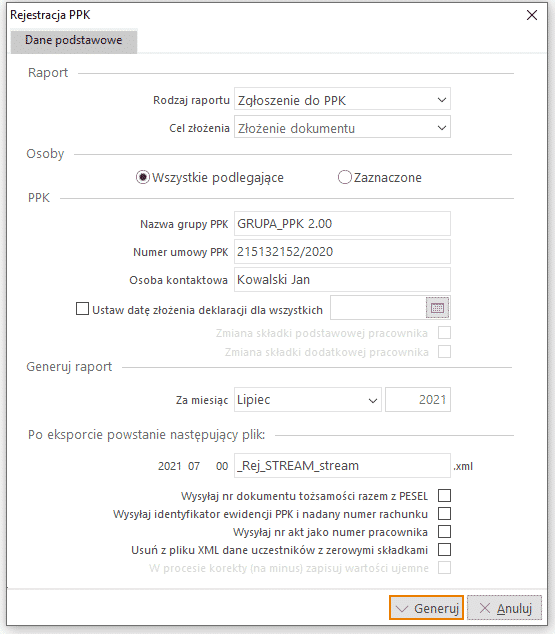Close the Rejestracja PPK dialog
This screenshot has height=634, width=555.
532,15
